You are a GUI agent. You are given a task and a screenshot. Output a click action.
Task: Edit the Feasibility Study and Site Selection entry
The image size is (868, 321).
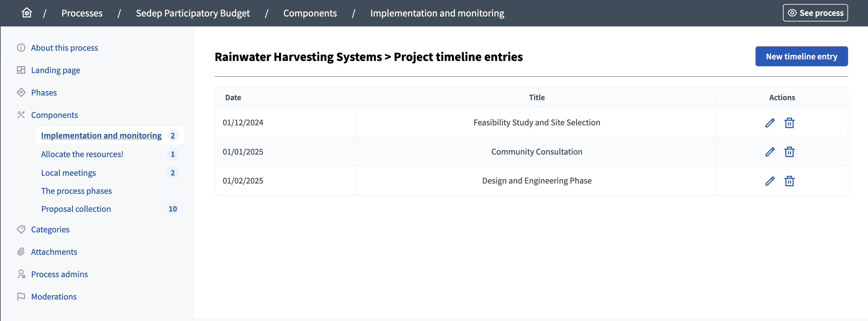coord(770,123)
